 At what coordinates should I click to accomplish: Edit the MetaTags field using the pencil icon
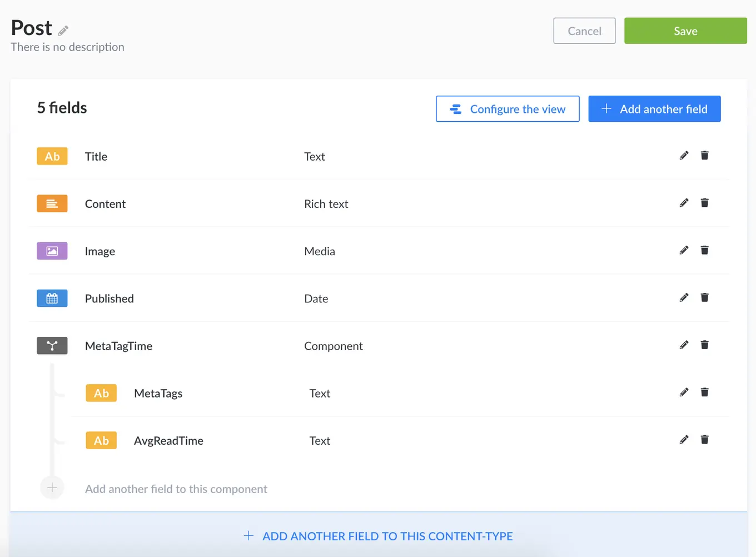[683, 392]
